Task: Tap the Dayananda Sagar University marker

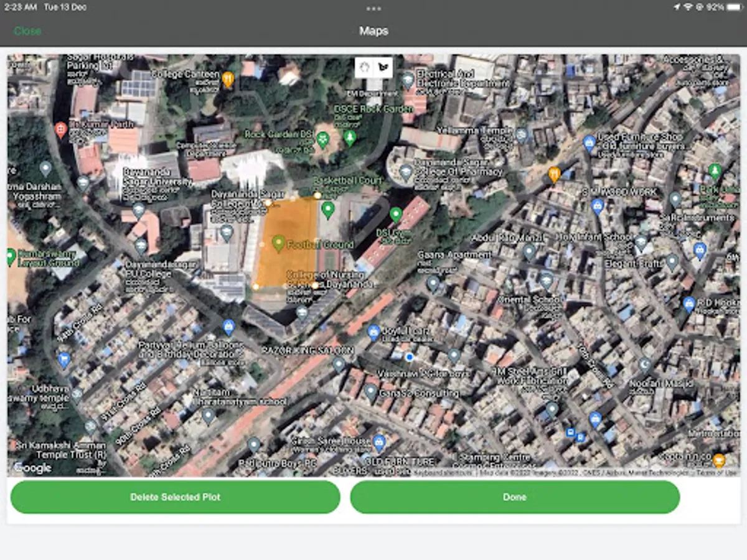Action: [x=138, y=210]
